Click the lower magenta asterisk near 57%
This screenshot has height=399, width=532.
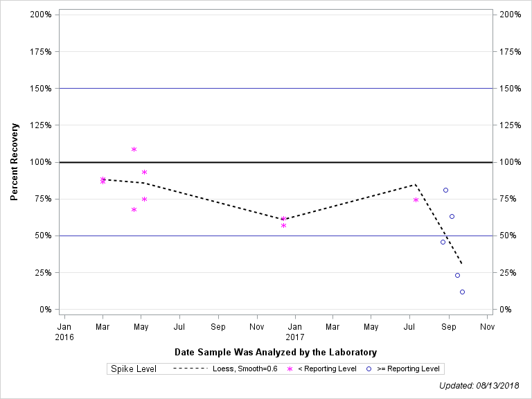(x=283, y=226)
